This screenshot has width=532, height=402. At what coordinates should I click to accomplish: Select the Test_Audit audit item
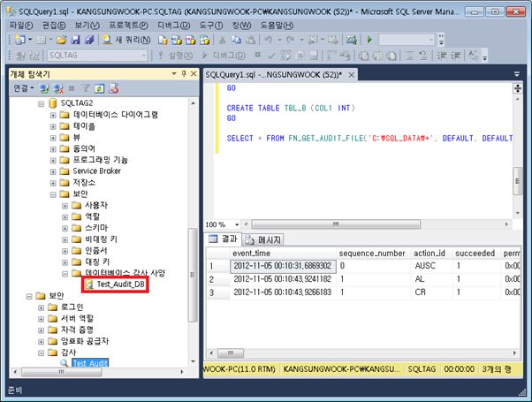[x=90, y=363]
